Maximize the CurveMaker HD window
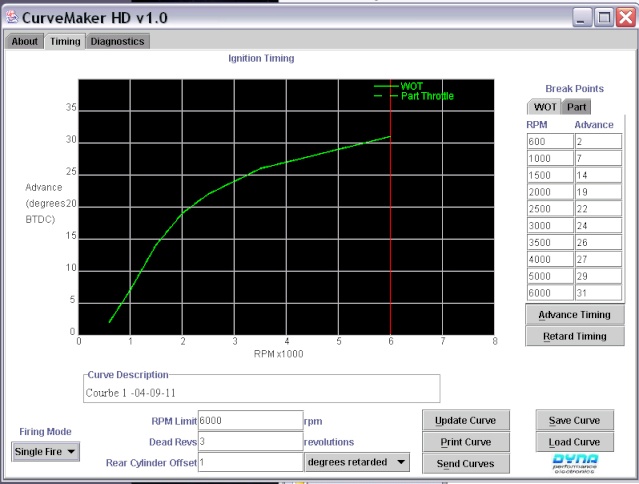 (x=604, y=18)
